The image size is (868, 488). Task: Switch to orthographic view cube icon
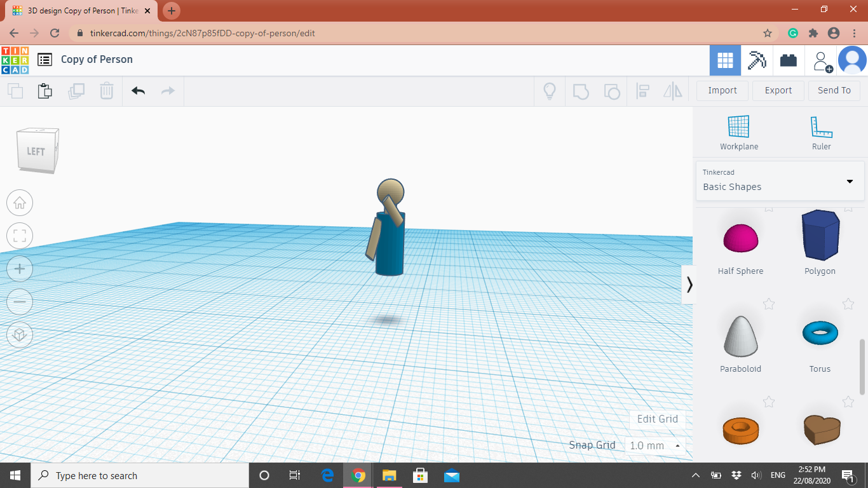(x=20, y=335)
